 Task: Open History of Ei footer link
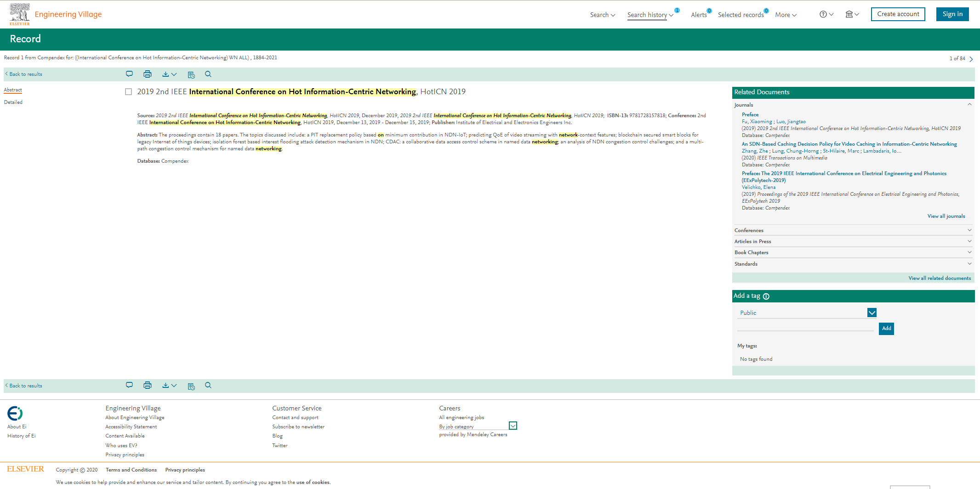(21, 436)
